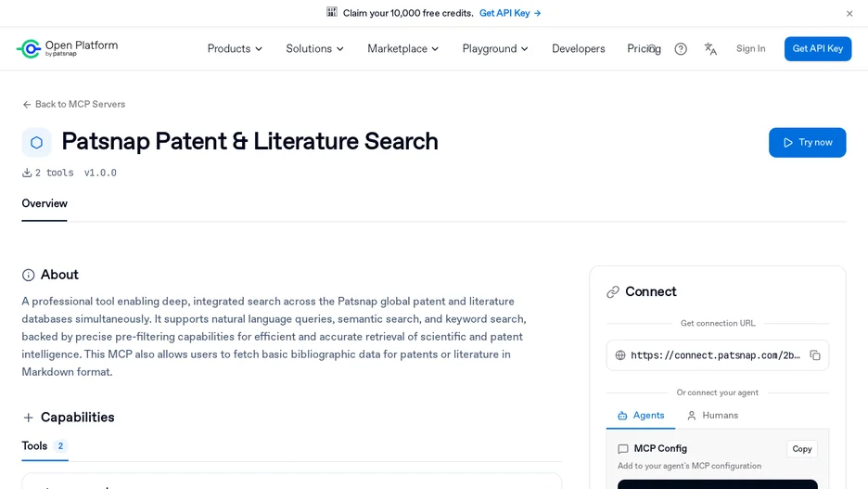The height and width of the screenshot is (489, 868).
Task: Open the Pricing nav item
Action: pos(644,49)
